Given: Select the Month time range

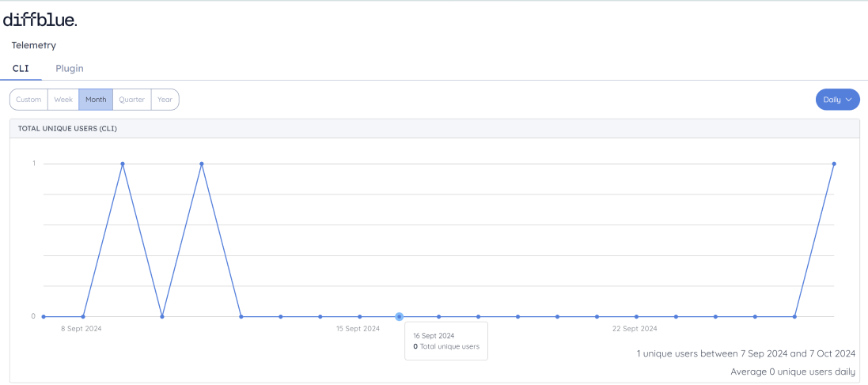Looking at the screenshot, I should coord(96,100).
